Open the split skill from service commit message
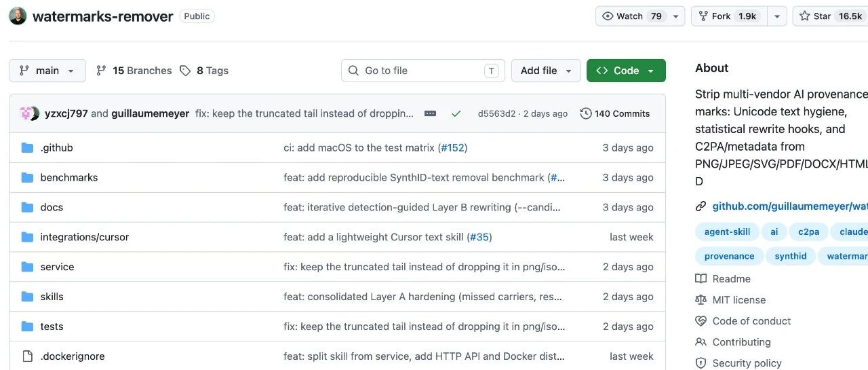The width and height of the screenshot is (868, 370). click(424, 356)
